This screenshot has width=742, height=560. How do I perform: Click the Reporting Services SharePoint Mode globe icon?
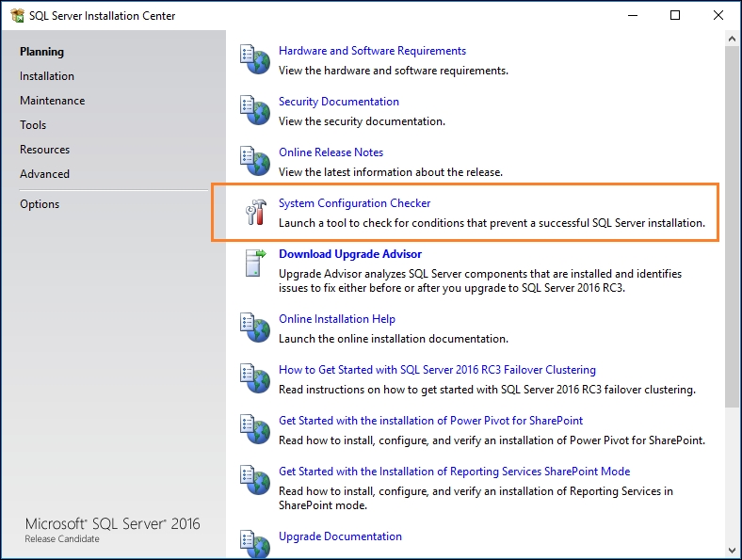point(254,480)
